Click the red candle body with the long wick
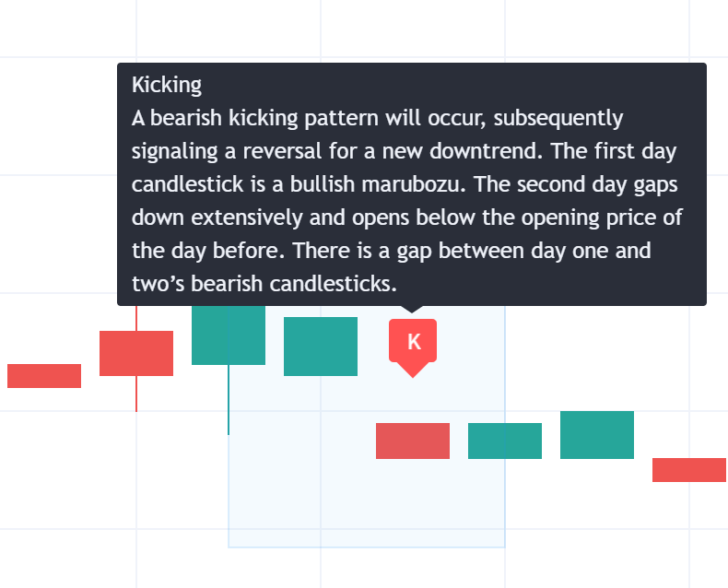 point(136,353)
